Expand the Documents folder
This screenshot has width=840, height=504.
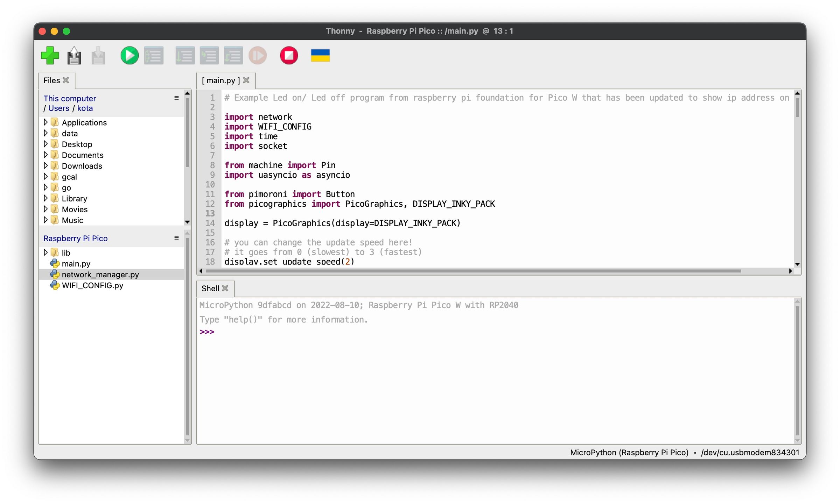pyautogui.click(x=45, y=155)
